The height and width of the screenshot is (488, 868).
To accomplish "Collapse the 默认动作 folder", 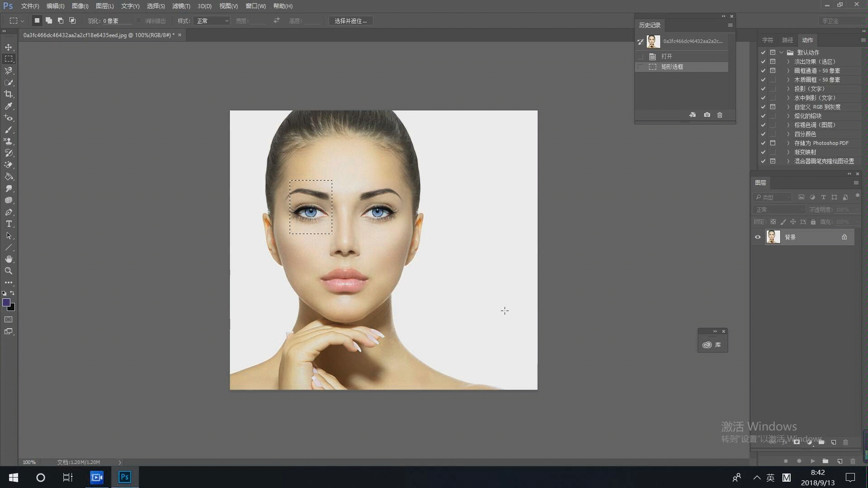I will [x=782, y=53].
